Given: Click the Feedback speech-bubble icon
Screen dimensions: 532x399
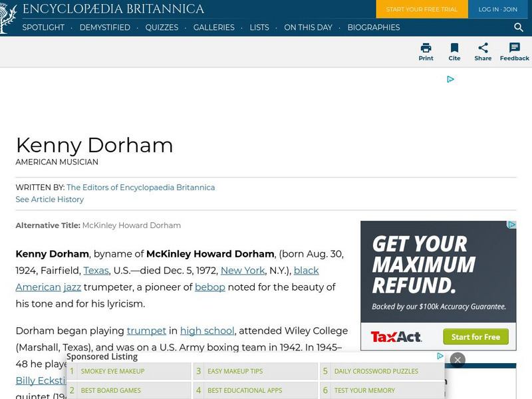Looking at the screenshot, I should [x=514, y=49].
